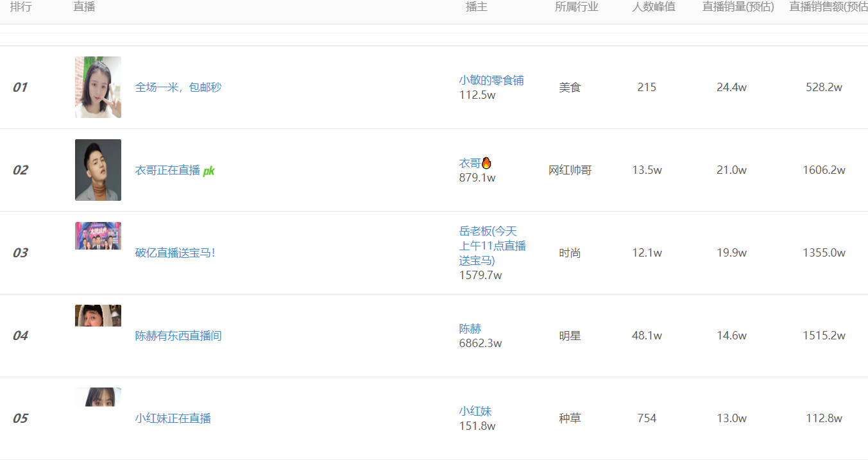Open livestream '全场一米，包邮秒'
The width and height of the screenshot is (868, 460).
point(178,87)
